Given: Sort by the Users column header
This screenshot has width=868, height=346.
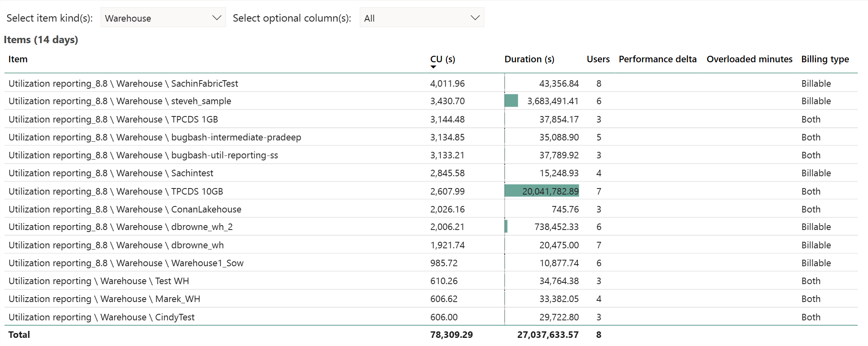Looking at the screenshot, I should [598, 59].
